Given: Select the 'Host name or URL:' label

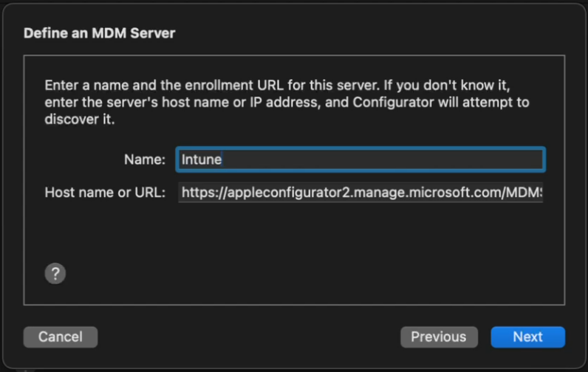Looking at the screenshot, I should point(105,193).
